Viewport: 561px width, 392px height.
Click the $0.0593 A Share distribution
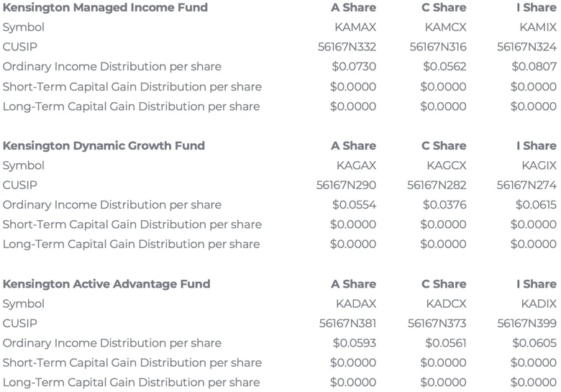click(354, 343)
